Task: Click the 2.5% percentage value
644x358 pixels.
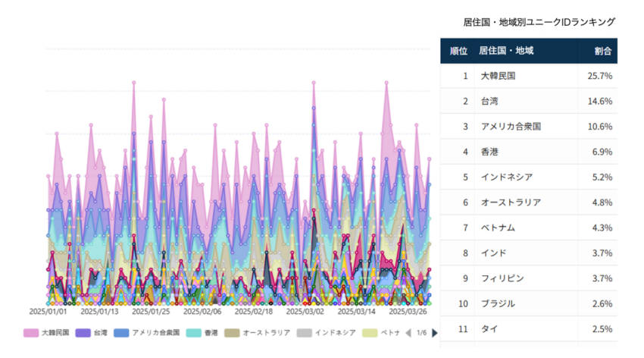Action: click(602, 329)
